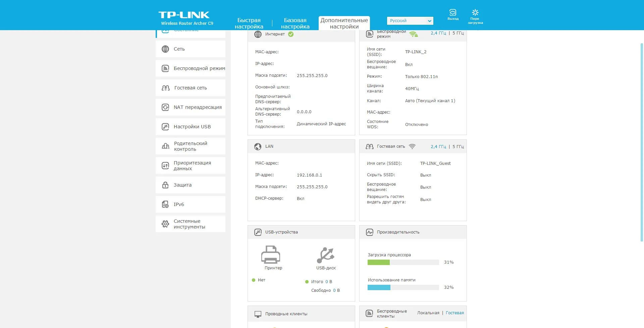Click the Защита lock icon
The width and height of the screenshot is (644, 328).
pos(165,185)
